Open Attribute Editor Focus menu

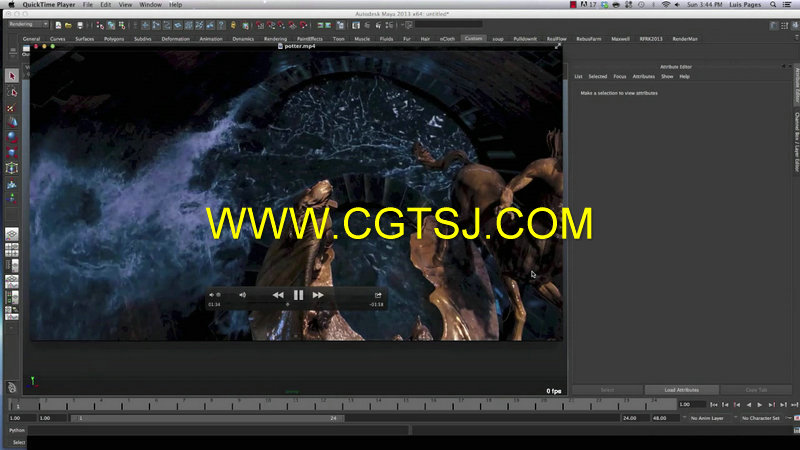click(619, 77)
